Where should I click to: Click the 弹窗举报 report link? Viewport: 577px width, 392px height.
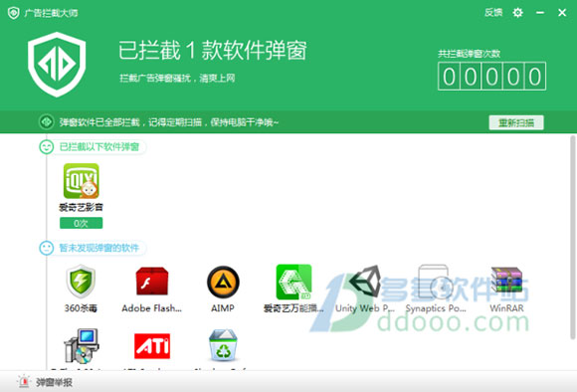pyautogui.click(x=54, y=382)
